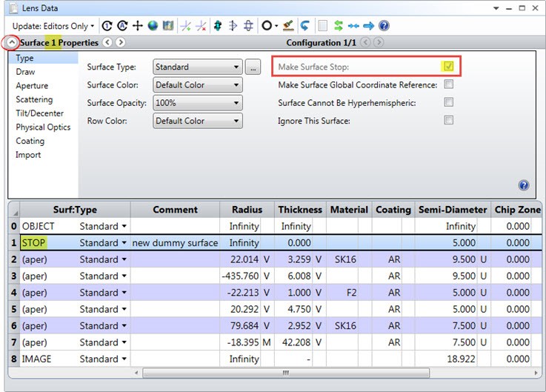546x392 pixels.
Task: Open the Surface Type dropdown
Action: (198, 67)
